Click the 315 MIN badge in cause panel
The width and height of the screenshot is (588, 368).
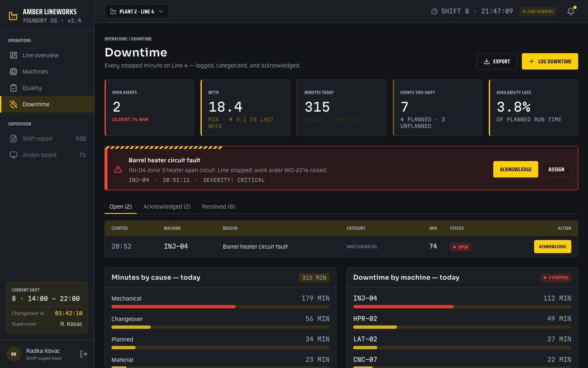[314, 278]
